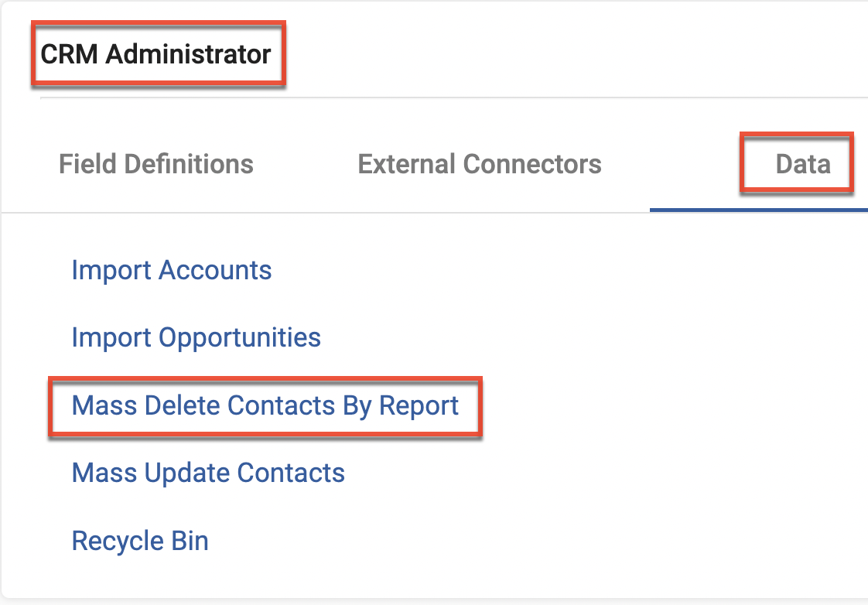Navigate to External Connectors settings
Image resolution: width=868 pixels, height=605 pixels.
point(479,163)
